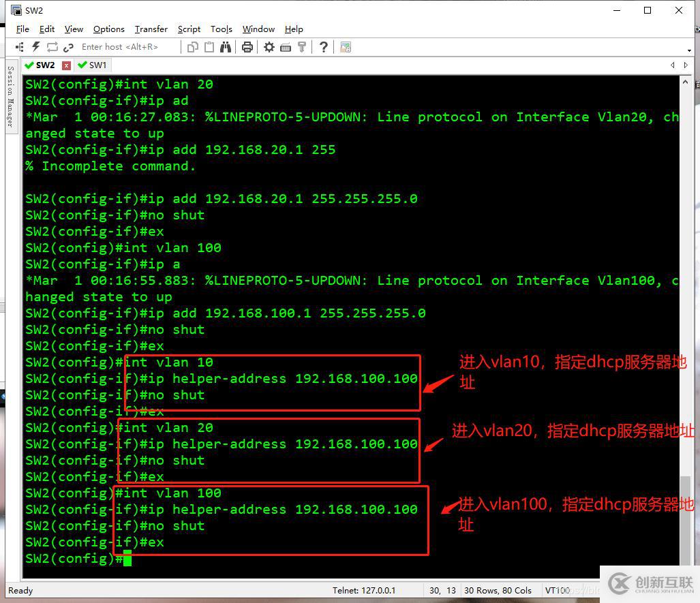Click the Paste clipboard icon
700x603 pixels.
[x=209, y=47]
